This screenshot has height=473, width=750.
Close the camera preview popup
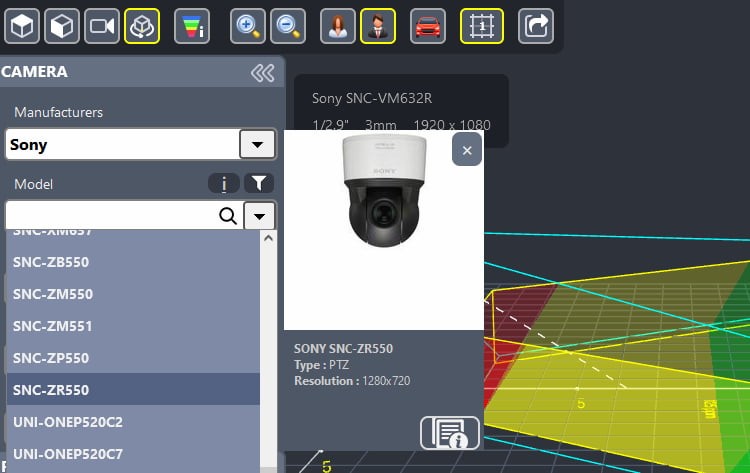coord(467,150)
